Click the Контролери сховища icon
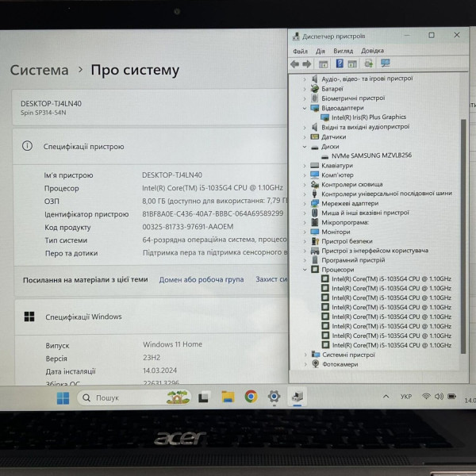 (x=315, y=184)
